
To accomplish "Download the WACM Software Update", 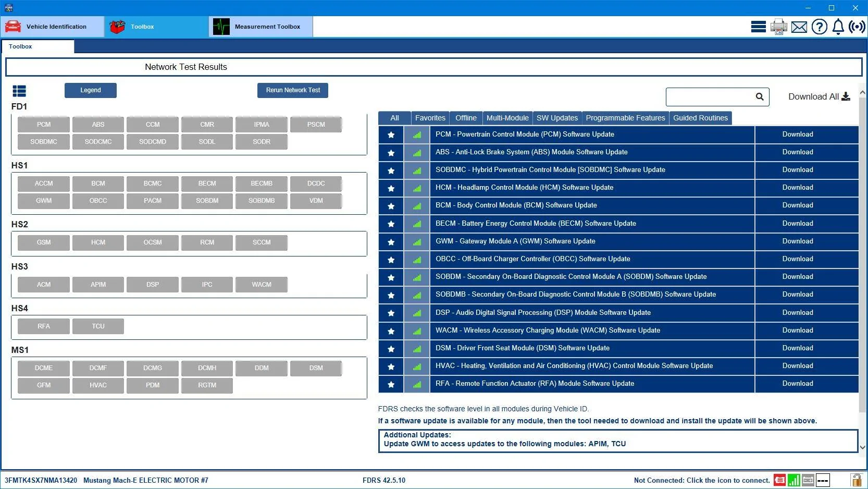I will pyautogui.click(x=798, y=331).
